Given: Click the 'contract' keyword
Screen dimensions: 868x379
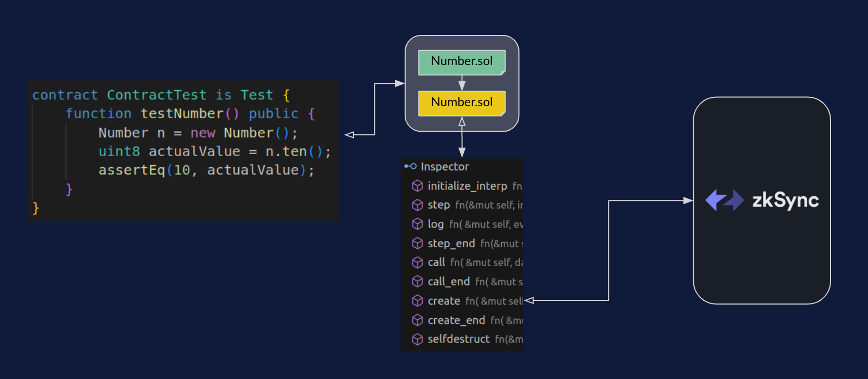Looking at the screenshot, I should click(x=65, y=95).
